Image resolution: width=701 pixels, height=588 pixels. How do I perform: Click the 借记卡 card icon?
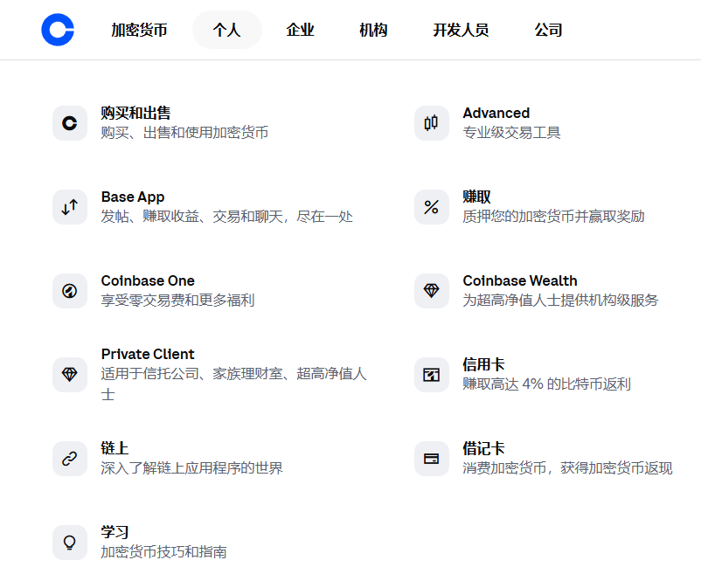click(x=432, y=459)
